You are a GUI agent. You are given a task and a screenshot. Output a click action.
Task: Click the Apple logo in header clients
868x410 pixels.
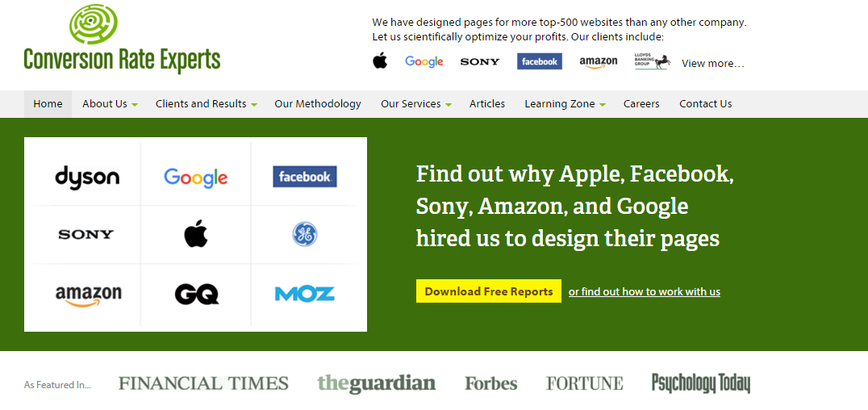[x=380, y=61]
